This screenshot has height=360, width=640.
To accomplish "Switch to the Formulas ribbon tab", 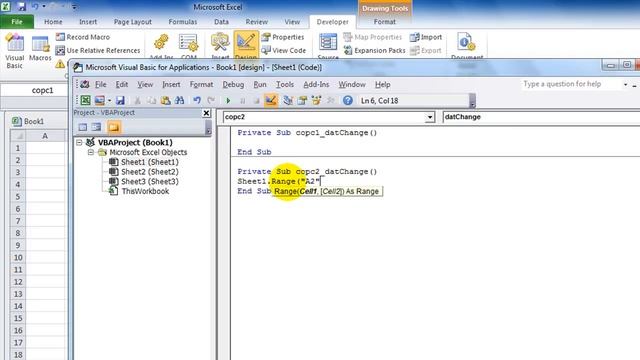I will 182,22.
